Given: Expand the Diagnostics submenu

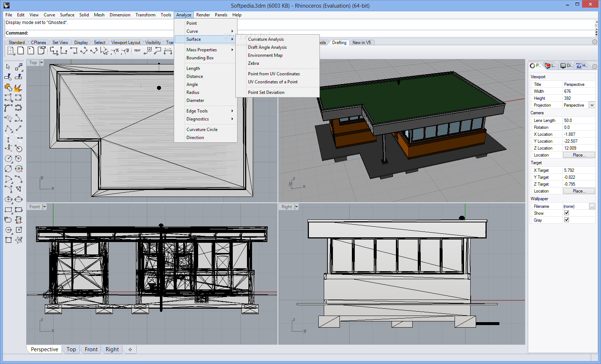Looking at the screenshot, I should 206,119.
